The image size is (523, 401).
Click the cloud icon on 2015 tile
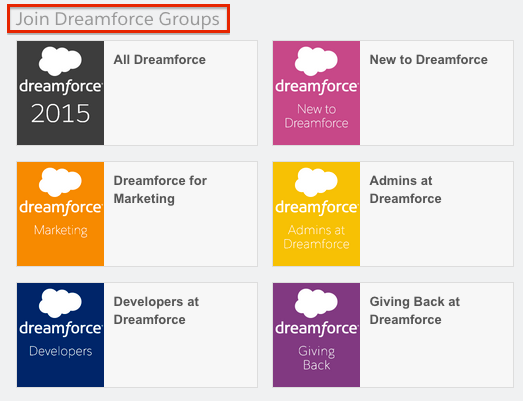tap(60, 61)
